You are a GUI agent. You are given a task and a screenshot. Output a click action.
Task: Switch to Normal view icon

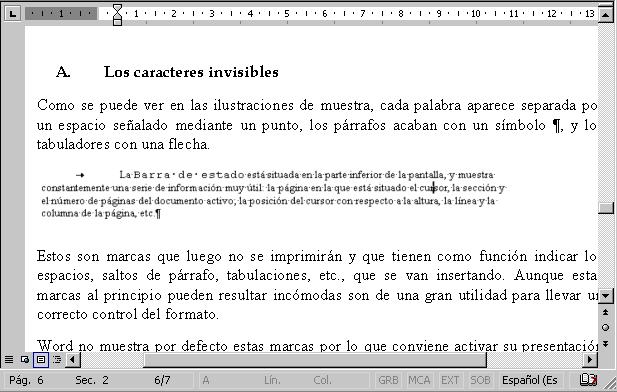point(9,359)
